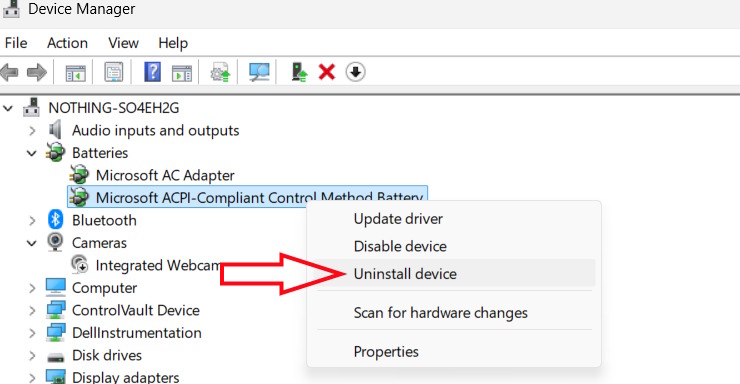Screen dimensions: 740x384
Task: Select the Cameras category label
Action: tap(99, 243)
